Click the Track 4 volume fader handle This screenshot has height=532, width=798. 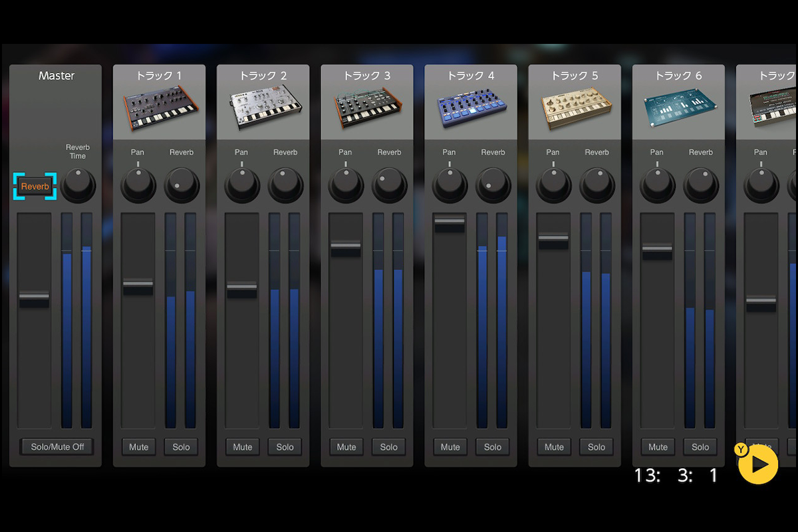click(450, 223)
